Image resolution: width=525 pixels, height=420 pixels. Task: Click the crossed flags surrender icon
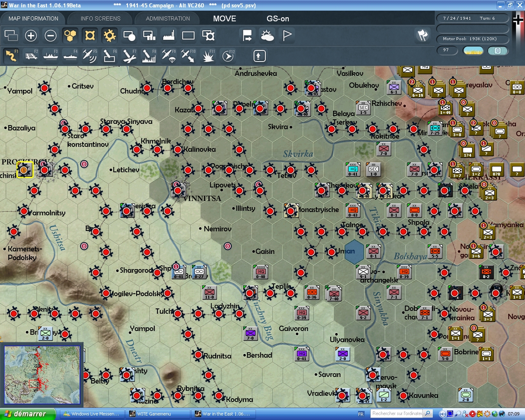[422, 36]
